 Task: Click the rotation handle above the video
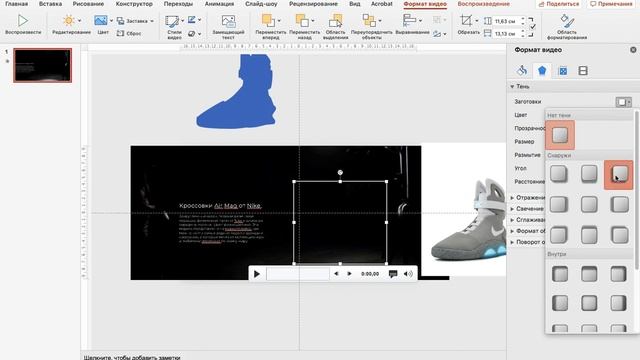(340, 172)
